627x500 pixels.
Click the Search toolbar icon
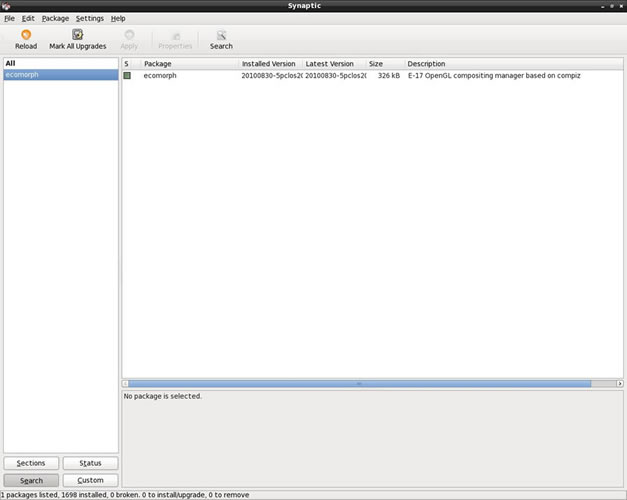tap(221, 35)
